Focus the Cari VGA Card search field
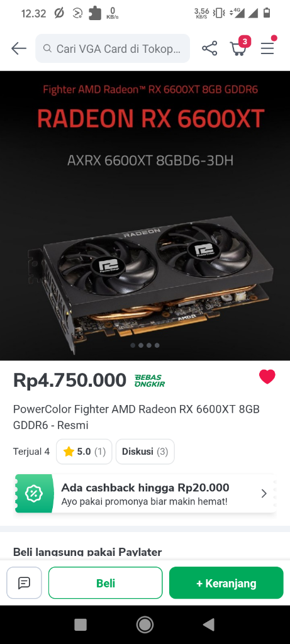Viewport: 290px width, 644px height. pyautogui.click(x=113, y=48)
